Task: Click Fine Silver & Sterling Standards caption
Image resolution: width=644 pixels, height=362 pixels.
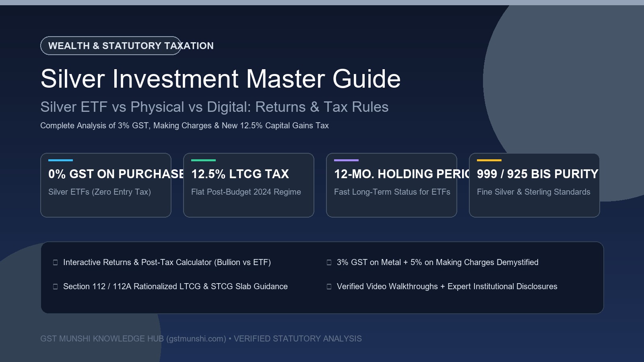Action: 534,192
